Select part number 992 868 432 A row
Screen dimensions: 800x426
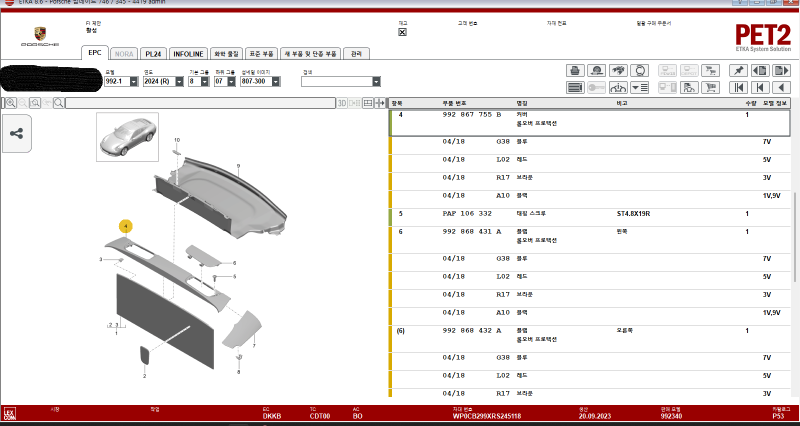pyautogui.click(x=589, y=339)
